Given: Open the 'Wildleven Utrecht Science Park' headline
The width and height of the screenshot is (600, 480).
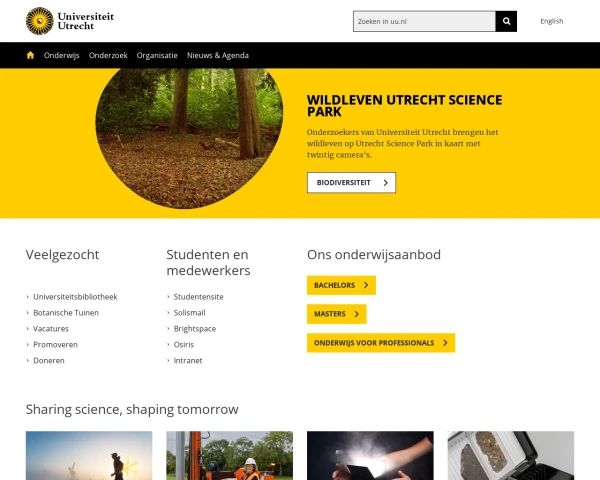Looking at the screenshot, I should tap(404, 106).
